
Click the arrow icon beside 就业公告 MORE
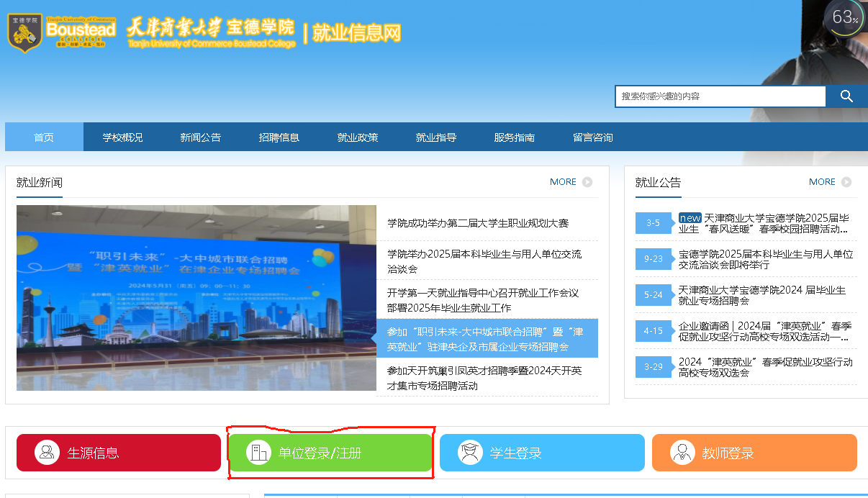846,182
